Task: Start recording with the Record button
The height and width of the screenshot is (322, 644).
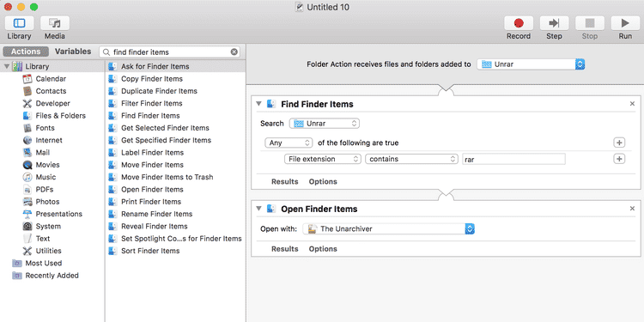Action: 519,23
